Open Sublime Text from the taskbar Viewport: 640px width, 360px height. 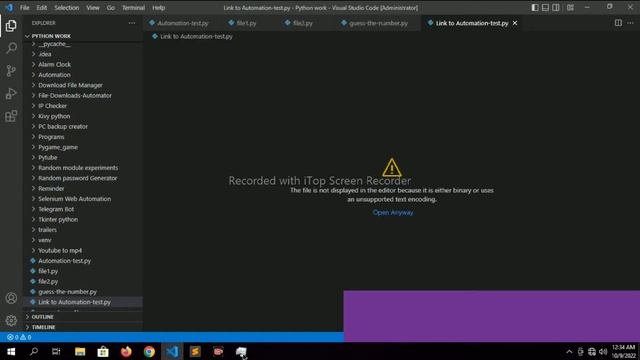[195, 351]
